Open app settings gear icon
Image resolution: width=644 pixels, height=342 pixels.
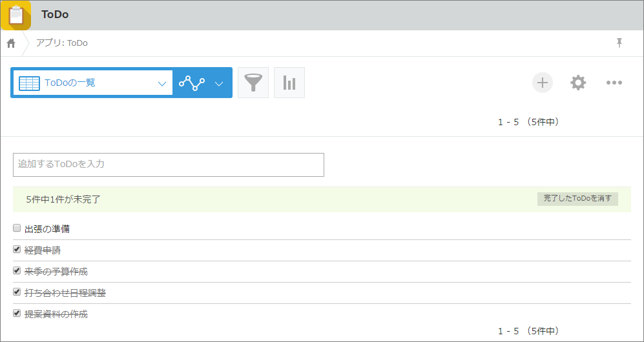coord(578,83)
